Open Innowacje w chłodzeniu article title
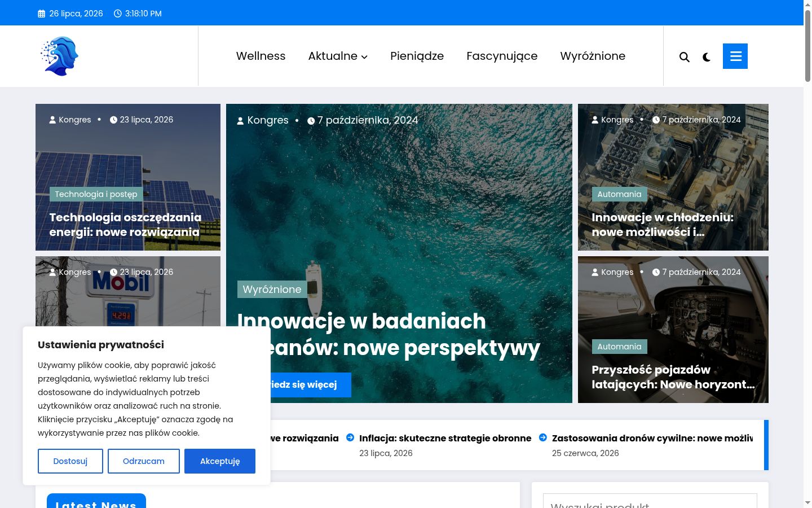812x508 pixels. tap(663, 225)
